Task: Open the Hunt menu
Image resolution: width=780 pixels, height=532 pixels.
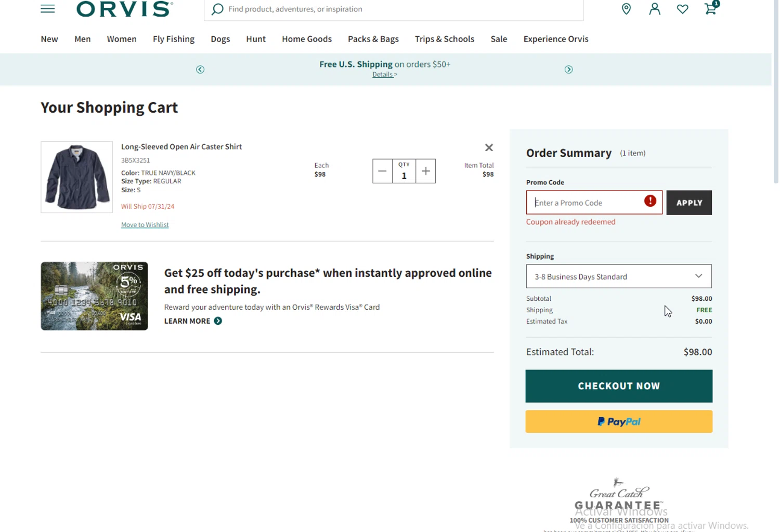Action: coord(256,39)
